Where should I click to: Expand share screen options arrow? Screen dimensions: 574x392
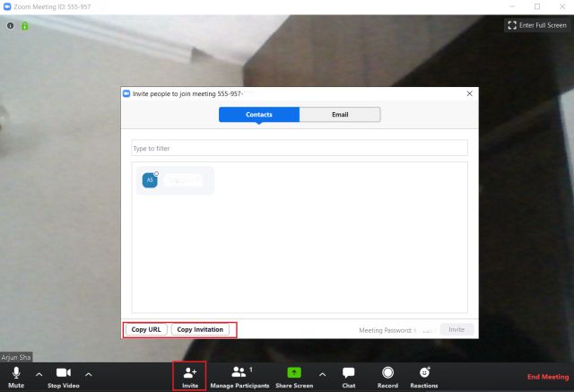coord(322,374)
